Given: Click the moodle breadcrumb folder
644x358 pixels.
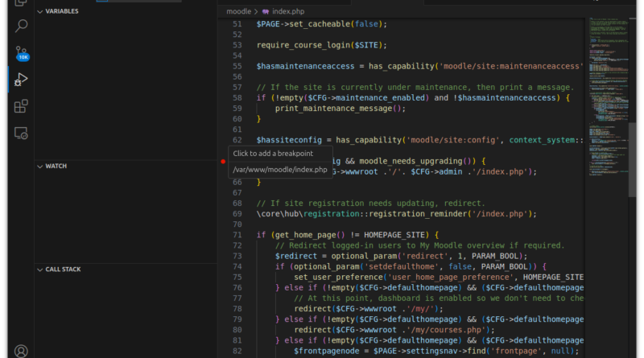Looking at the screenshot, I should tap(238, 11).
